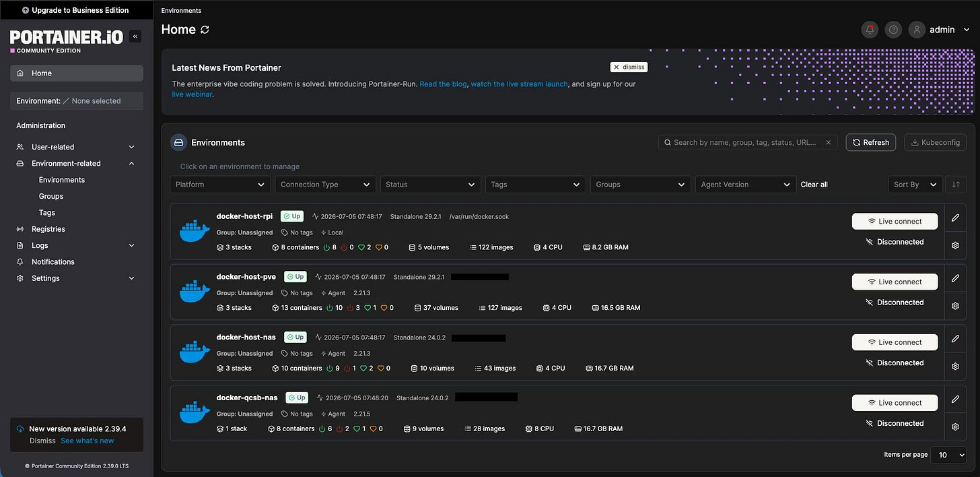This screenshot has width=980, height=477.
Task: Edit docker-host-rpi with the pencil icon
Action: tap(955, 218)
